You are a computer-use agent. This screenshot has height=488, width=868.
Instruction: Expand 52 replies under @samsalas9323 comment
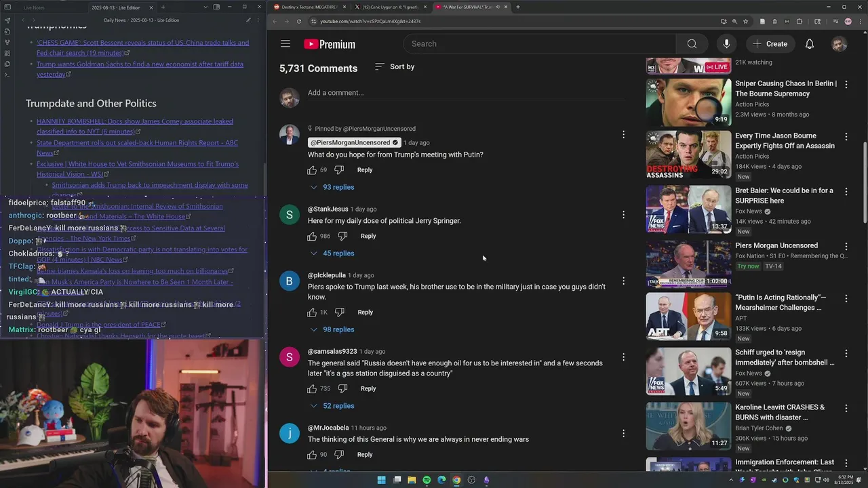(332, 406)
